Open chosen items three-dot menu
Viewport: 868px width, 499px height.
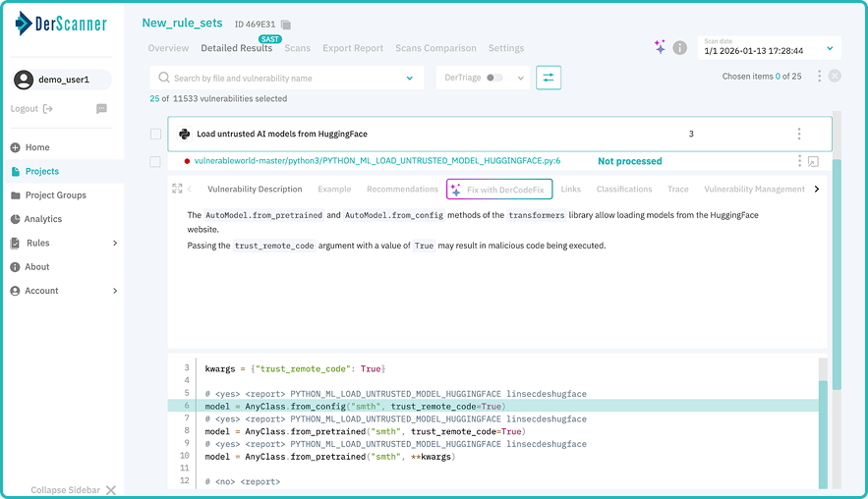pos(819,77)
